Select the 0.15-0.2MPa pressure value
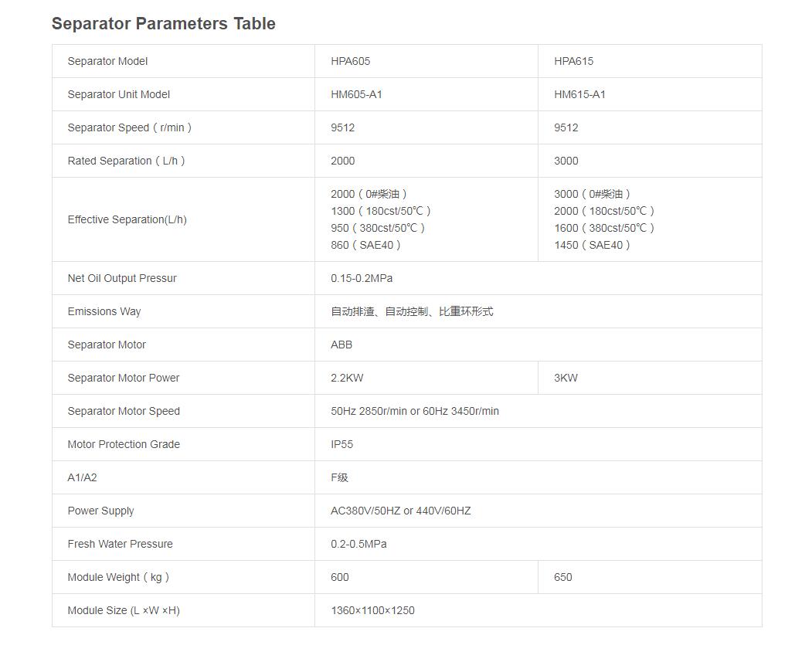 362,278
